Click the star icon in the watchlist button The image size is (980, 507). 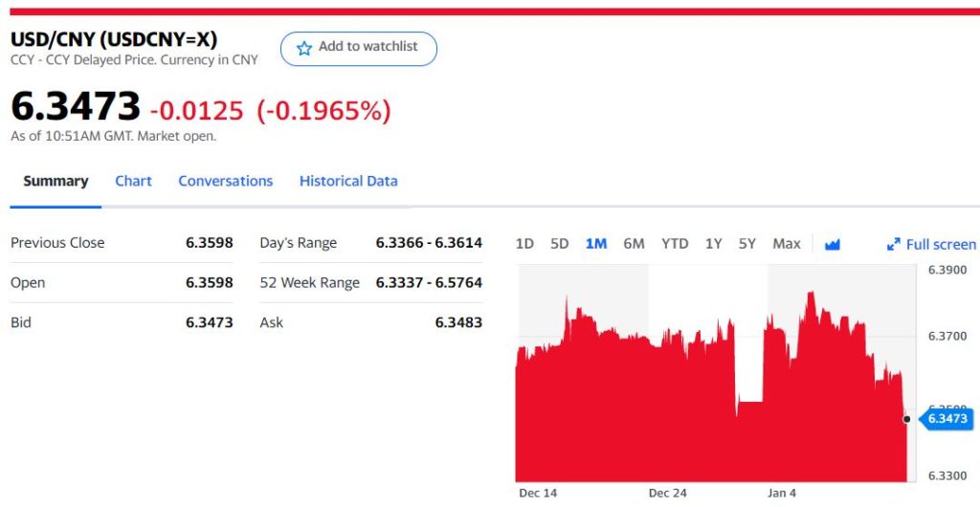click(304, 48)
